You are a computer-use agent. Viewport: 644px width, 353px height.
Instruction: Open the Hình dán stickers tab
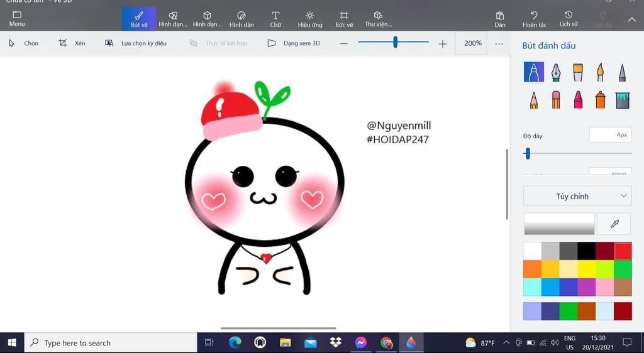coord(241,19)
